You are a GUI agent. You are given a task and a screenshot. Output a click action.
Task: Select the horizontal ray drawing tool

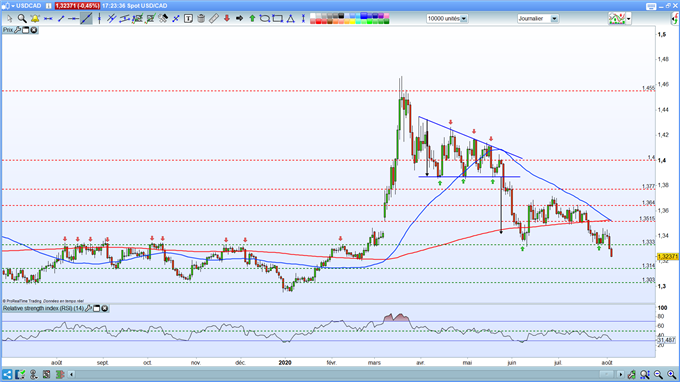click(74, 19)
